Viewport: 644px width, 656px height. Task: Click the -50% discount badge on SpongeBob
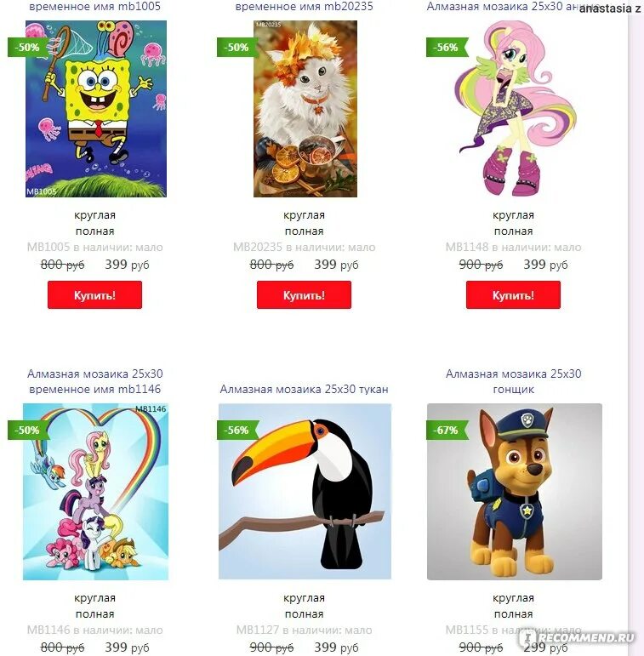[x=28, y=47]
